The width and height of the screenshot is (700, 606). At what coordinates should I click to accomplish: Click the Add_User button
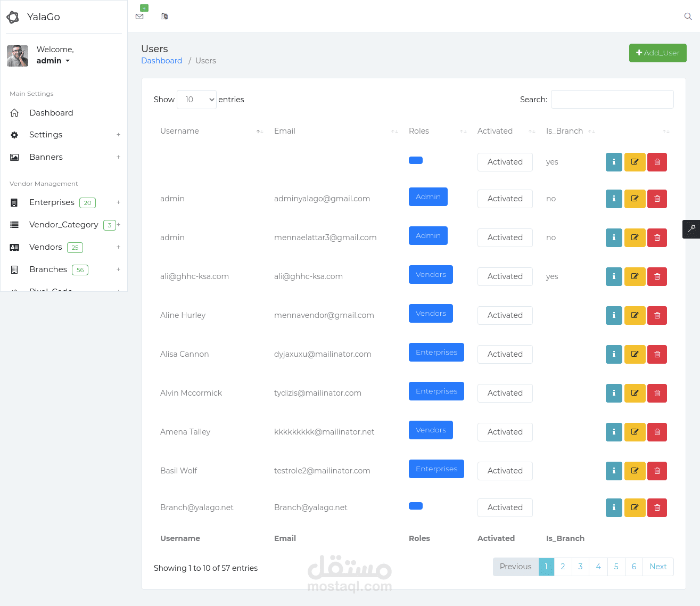click(658, 53)
